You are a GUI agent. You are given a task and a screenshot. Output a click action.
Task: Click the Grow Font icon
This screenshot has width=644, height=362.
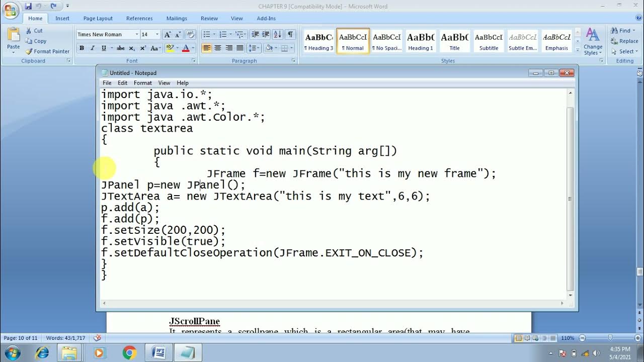pos(168,34)
